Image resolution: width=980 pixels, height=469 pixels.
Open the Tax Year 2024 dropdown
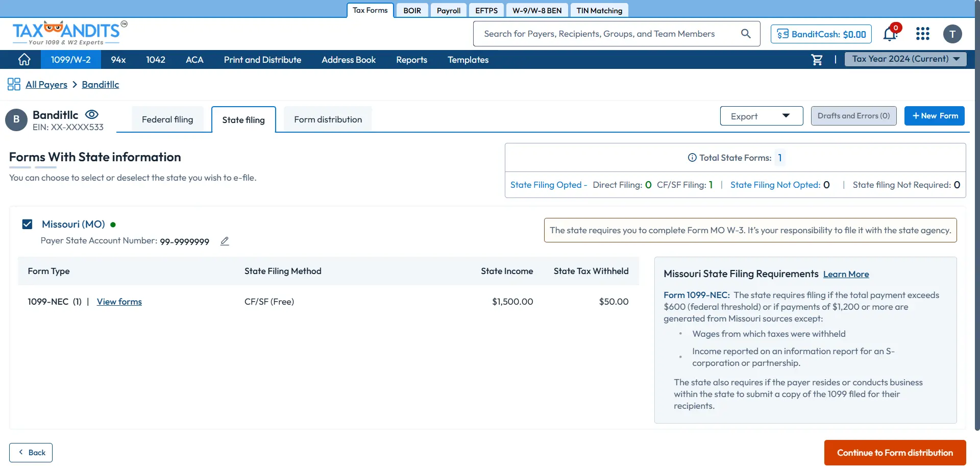905,59
